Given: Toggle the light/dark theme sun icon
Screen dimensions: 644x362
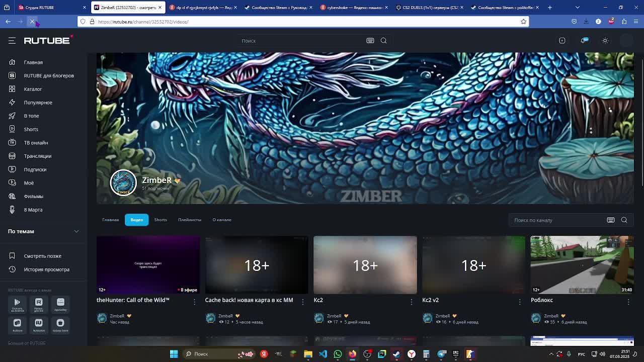Looking at the screenshot, I should click(x=605, y=41).
